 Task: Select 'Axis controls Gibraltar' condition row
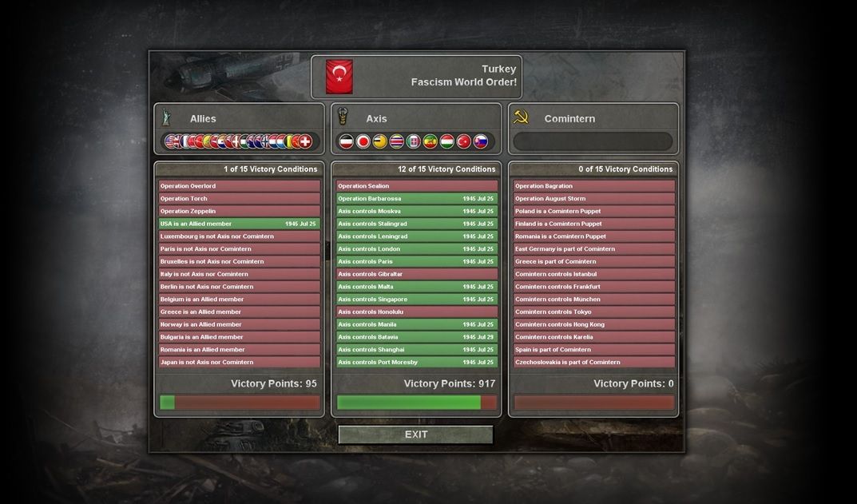click(x=416, y=274)
